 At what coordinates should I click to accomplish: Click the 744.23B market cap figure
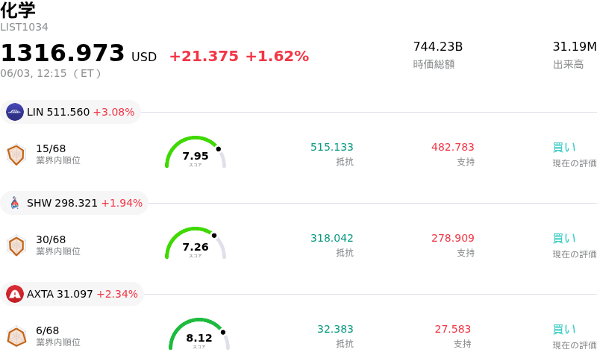[x=438, y=46]
